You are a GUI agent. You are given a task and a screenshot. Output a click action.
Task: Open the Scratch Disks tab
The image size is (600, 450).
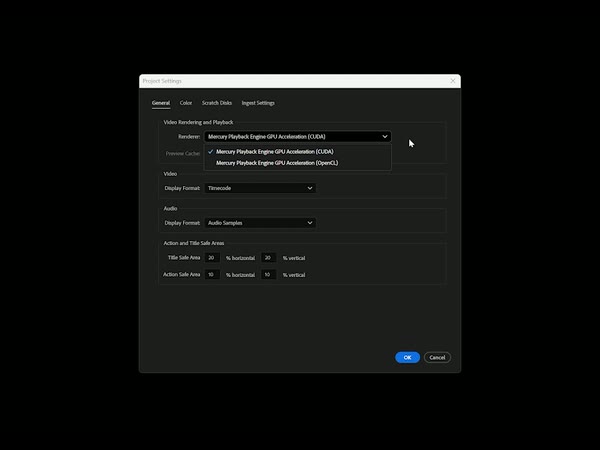coord(217,103)
